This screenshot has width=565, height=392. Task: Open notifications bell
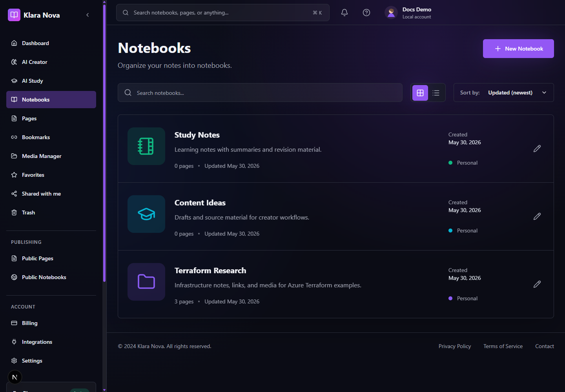[x=344, y=13]
